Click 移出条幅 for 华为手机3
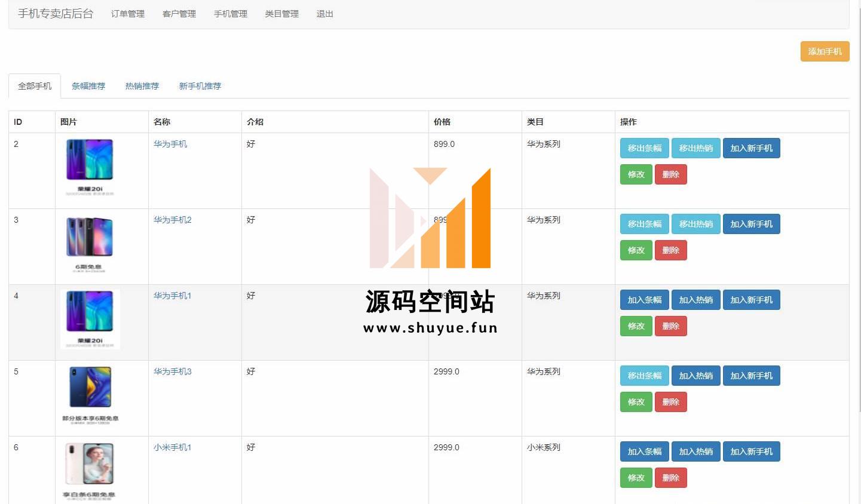The image size is (861, 504). pos(644,376)
